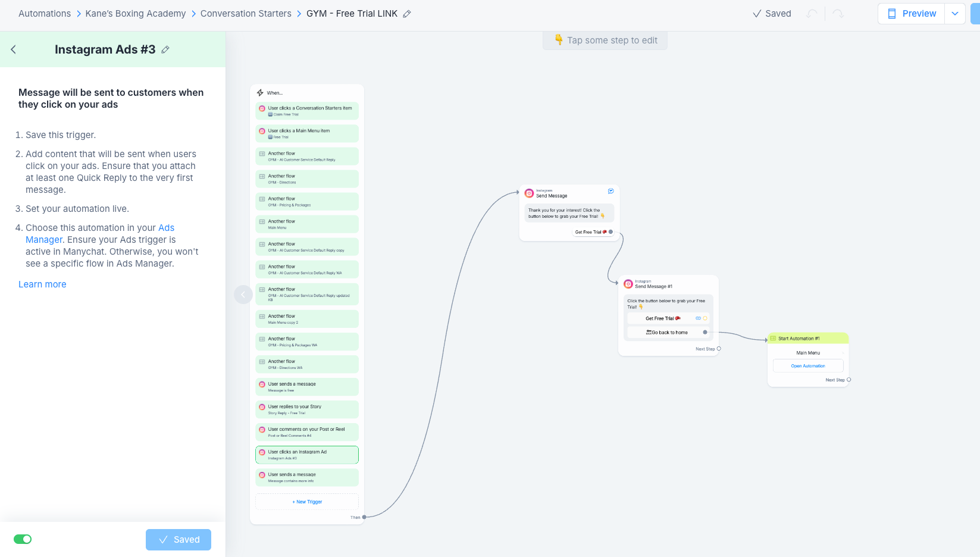Rename trigger via pencil next to Instagram Ads #3
The image size is (980, 557).
click(x=165, y=49)
